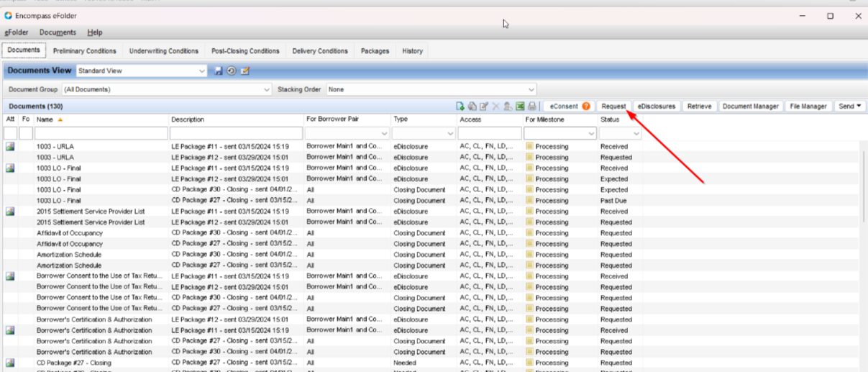Switch to the Packages tab

pyautogui.click(x=375, y=51)
